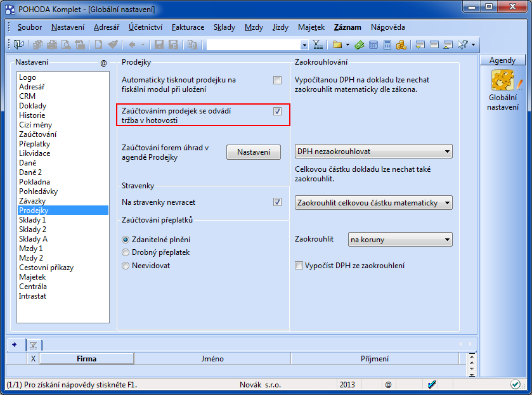Image resolution: width=532 pixels, height=395 pixels.
Task: Click the green banknote icon
Action: tap(360, 44)
